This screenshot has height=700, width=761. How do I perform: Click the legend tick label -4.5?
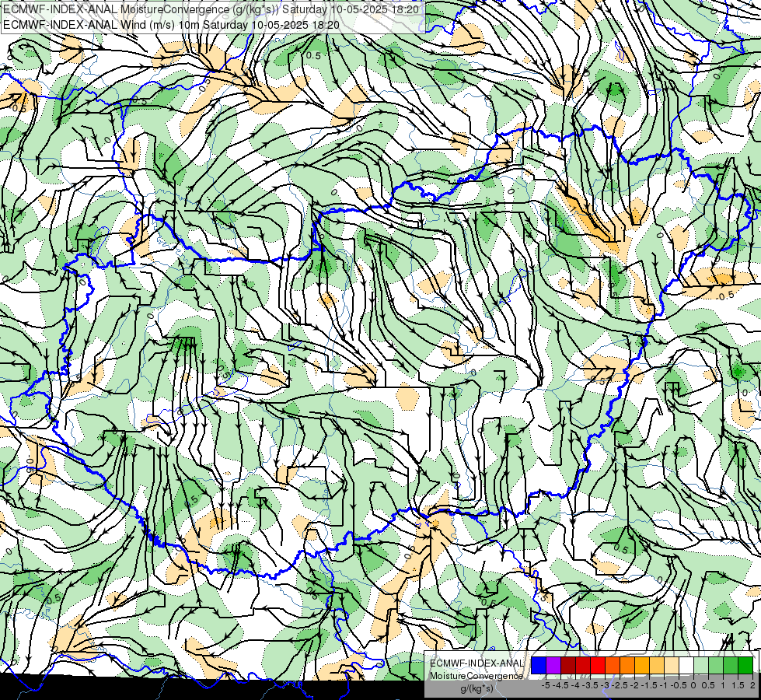tap(560, 685)
